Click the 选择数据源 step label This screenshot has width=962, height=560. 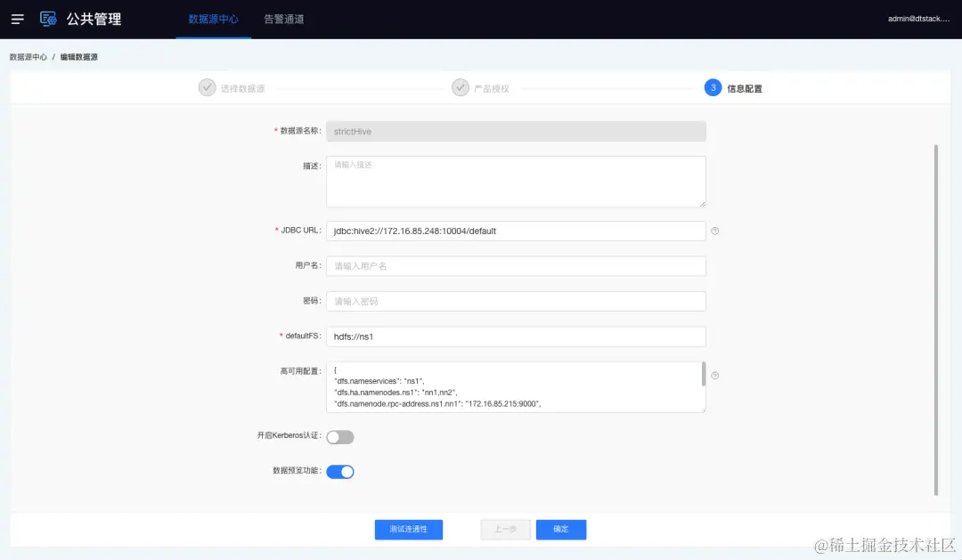pyautogui.click(x=242, y=88)
